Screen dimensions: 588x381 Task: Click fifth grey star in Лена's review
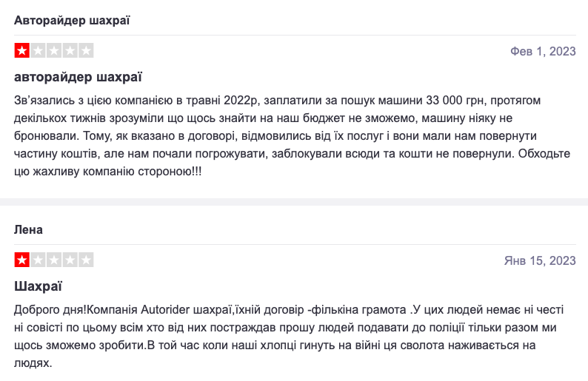click(x=86, y=260)
